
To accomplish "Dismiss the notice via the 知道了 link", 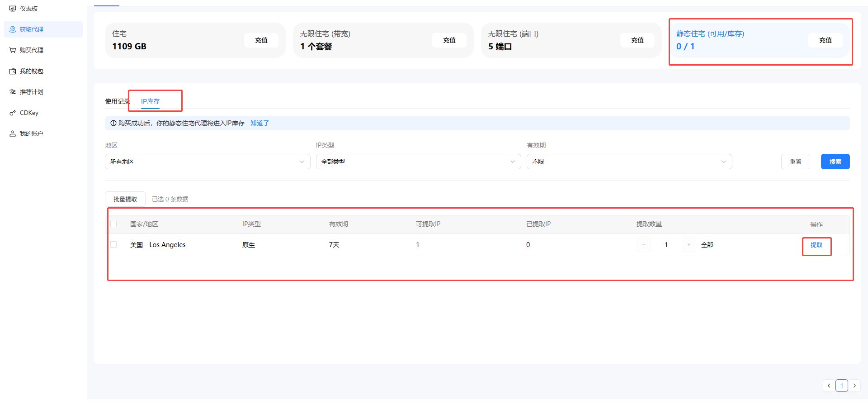I will click(x=259, y=123).
